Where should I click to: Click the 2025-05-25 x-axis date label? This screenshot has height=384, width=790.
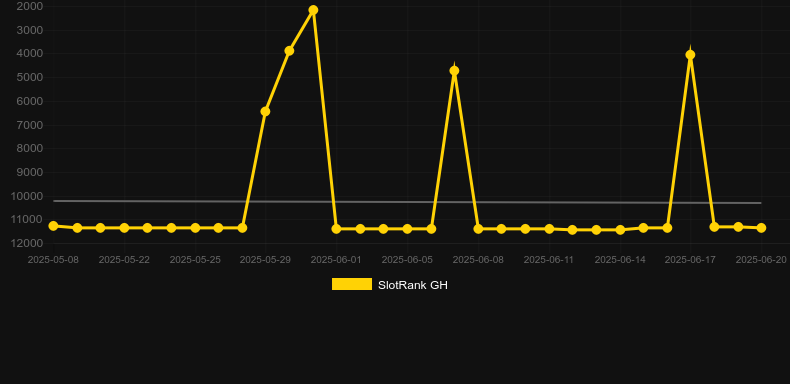195,260
